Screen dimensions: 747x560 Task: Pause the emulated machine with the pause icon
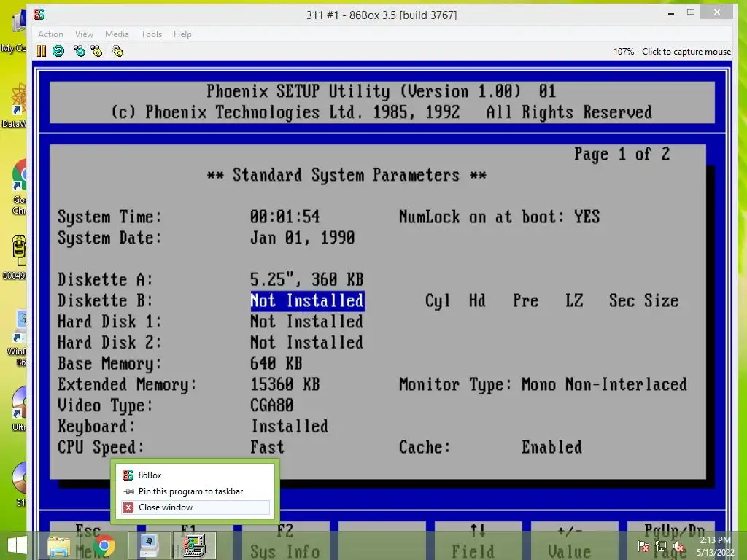point(42,51)
